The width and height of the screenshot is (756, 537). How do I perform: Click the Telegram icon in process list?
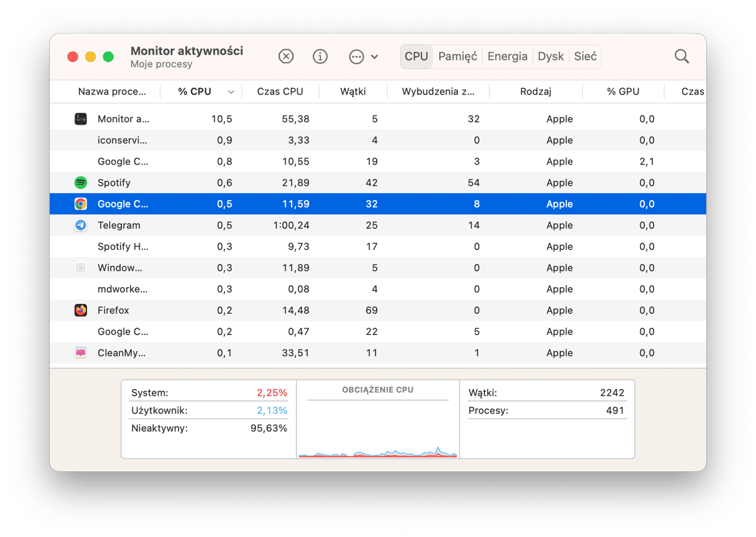[81, 225]
